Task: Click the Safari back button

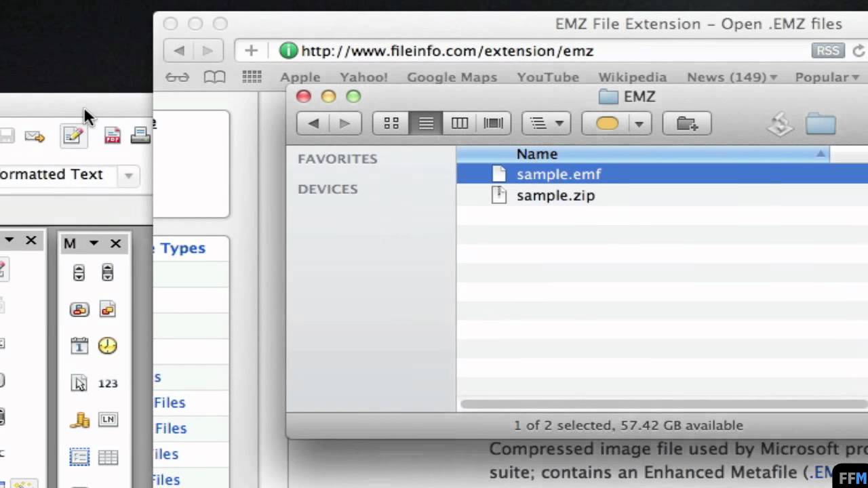Action: point(179,51)
